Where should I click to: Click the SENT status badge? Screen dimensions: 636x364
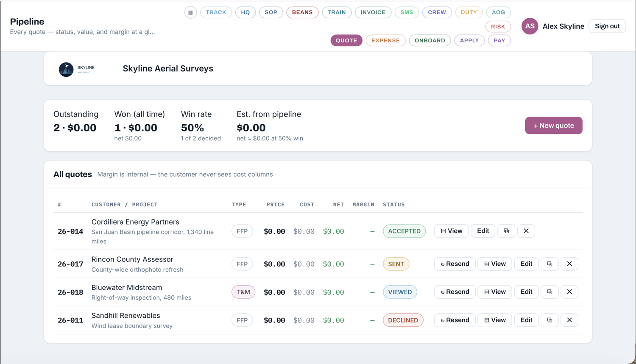tap(396, 264)
